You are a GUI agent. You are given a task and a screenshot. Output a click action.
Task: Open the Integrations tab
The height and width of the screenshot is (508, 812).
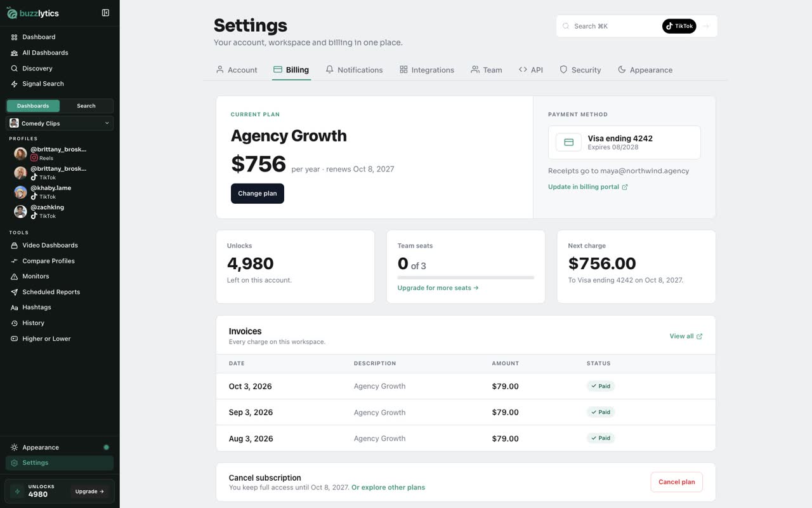tap(427, 70)
